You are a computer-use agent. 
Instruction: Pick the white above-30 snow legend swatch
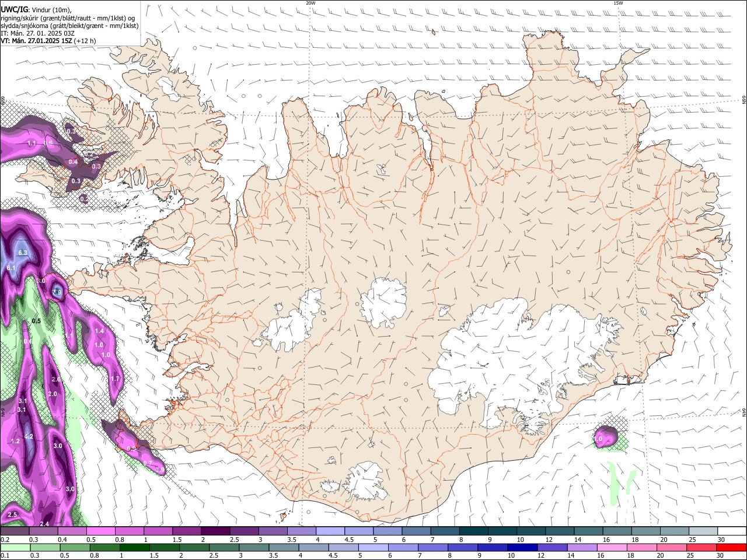pos(732,531)
